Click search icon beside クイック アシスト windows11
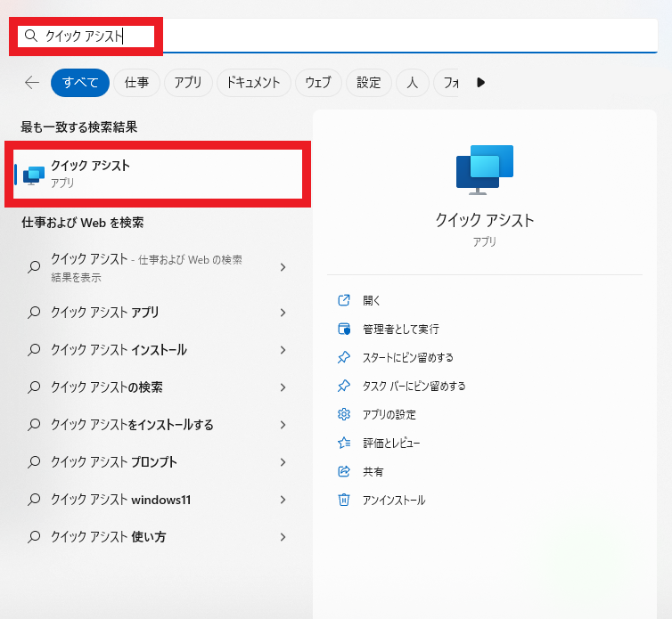 tap(34, 500)
